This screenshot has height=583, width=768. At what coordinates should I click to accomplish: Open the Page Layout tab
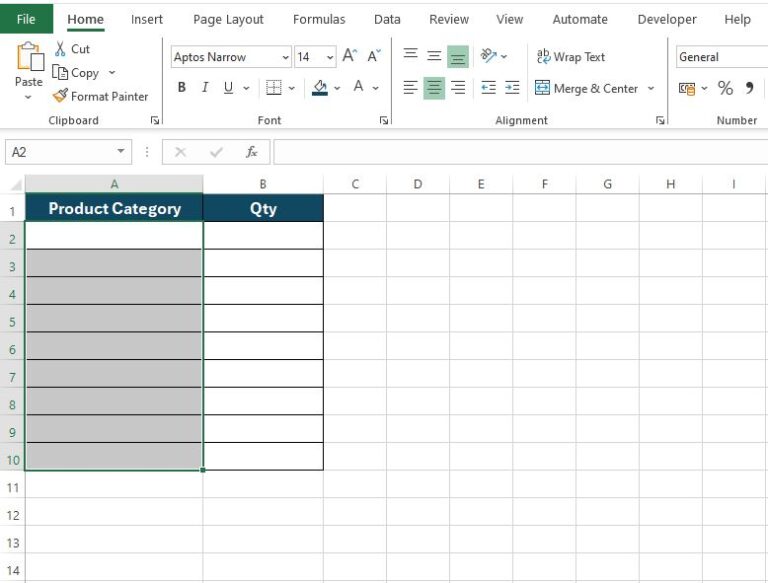point(228,19)
